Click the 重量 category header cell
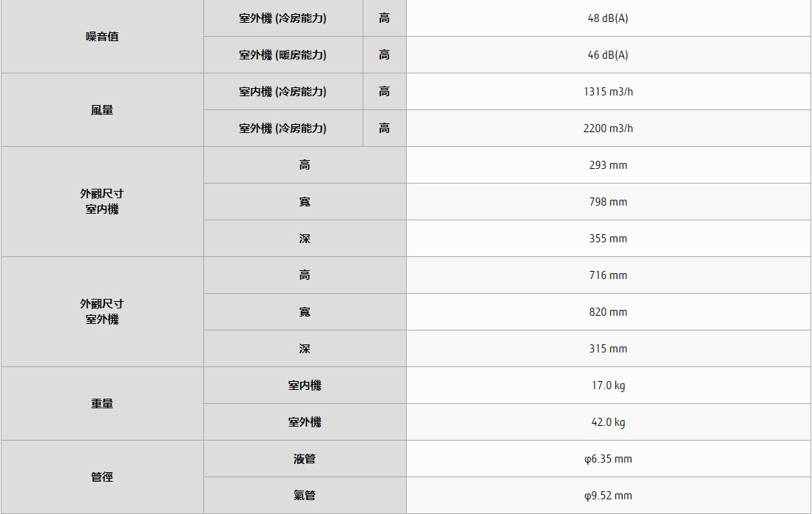This screenshot has height=514, width=812. click(102, 404)
